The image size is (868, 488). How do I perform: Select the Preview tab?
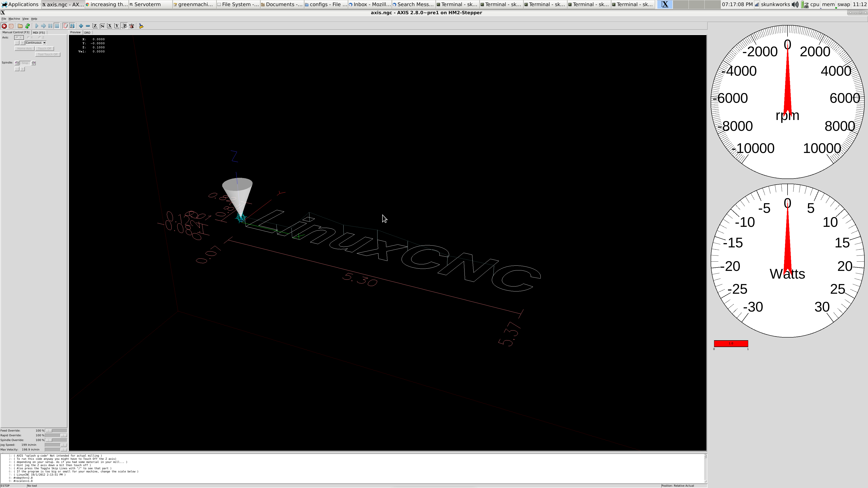pos(75,32)
